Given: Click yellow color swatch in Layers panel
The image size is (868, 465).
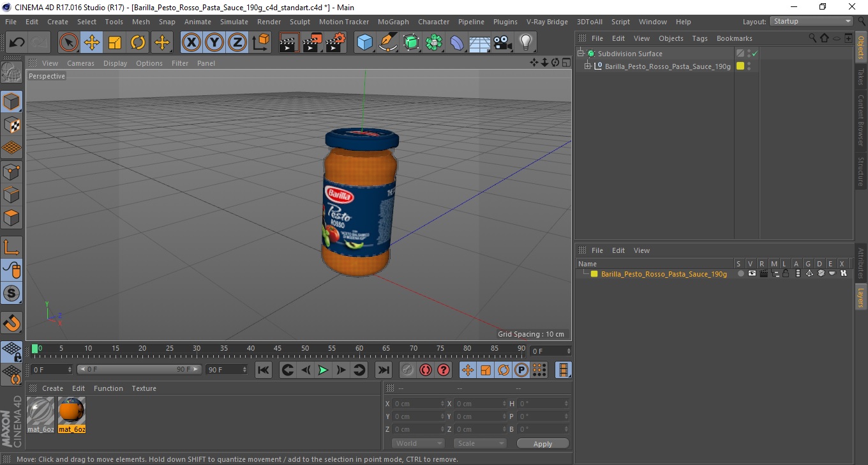Looking at the screenshot, I should [x=594, y=274].
